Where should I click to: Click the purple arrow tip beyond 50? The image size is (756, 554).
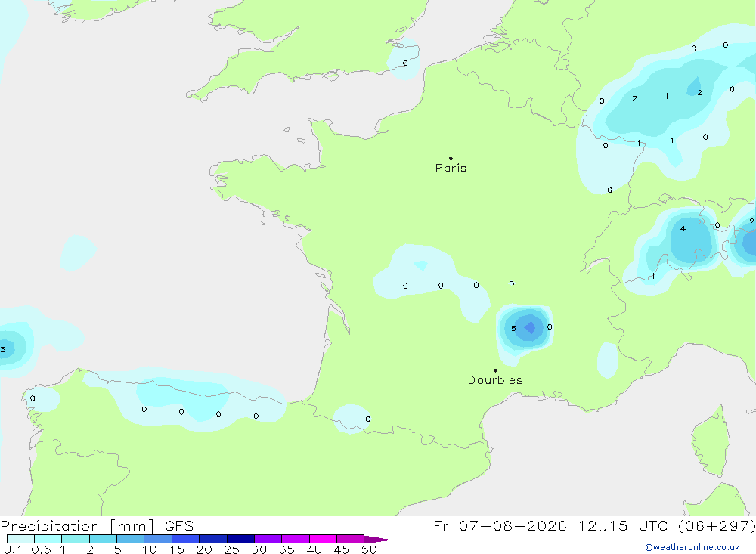(379, 540)
